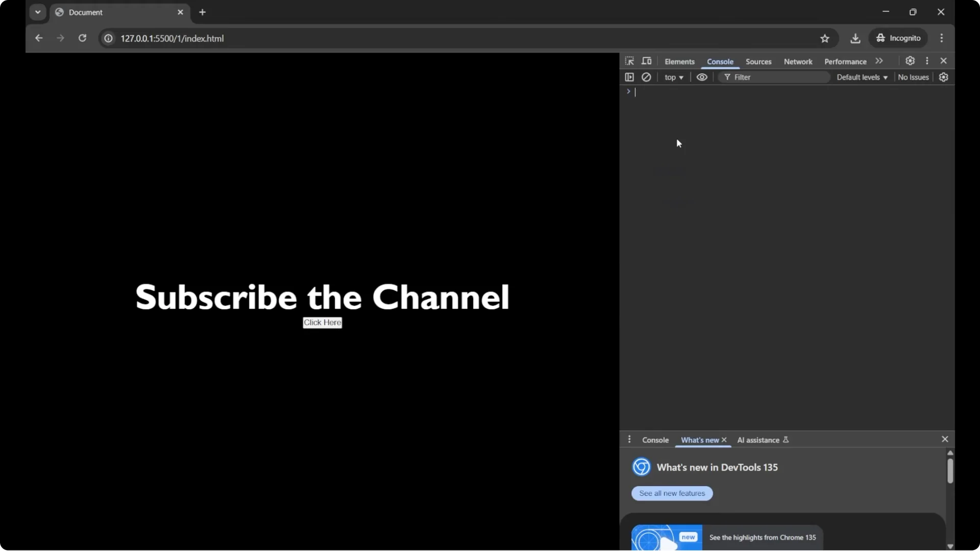Reload the page
Image resolution: width=980 pixels, height=551 pixels.
82,38
